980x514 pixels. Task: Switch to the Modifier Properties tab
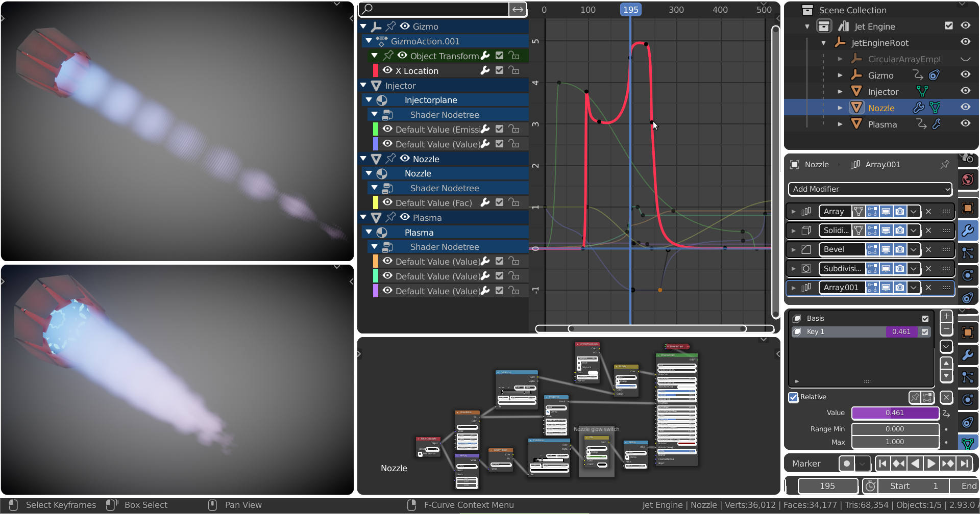[x=968, y=230]
